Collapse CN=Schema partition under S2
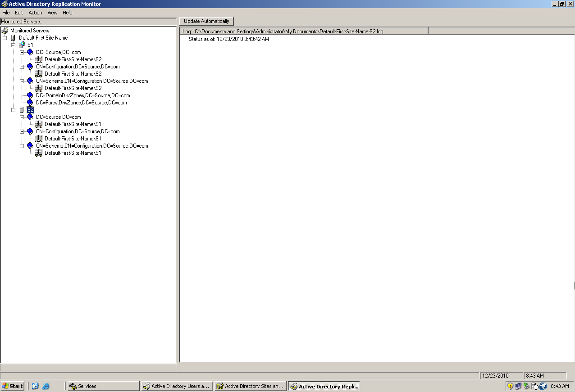The width and height of the screenshot is (575, 392). click(22, 146)
